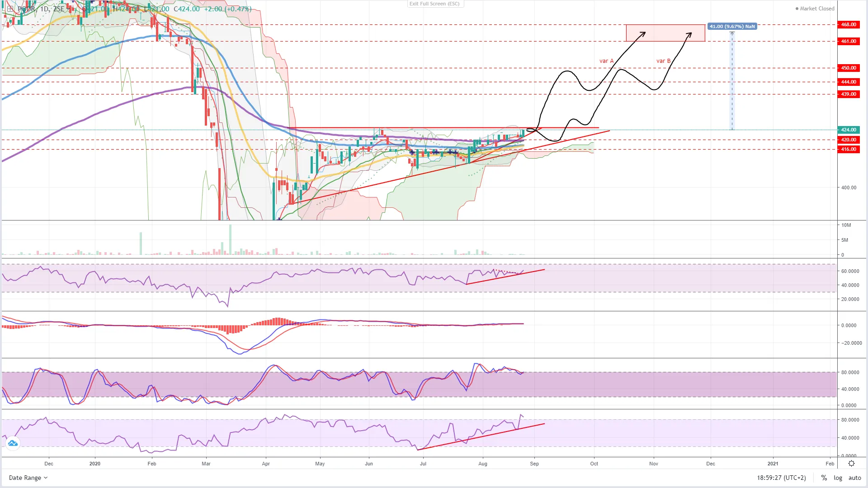The height and width of the screenshot is (488, 868).
Task: Click the compare/add symbol plus icon
Action: (x=10, y=9)
